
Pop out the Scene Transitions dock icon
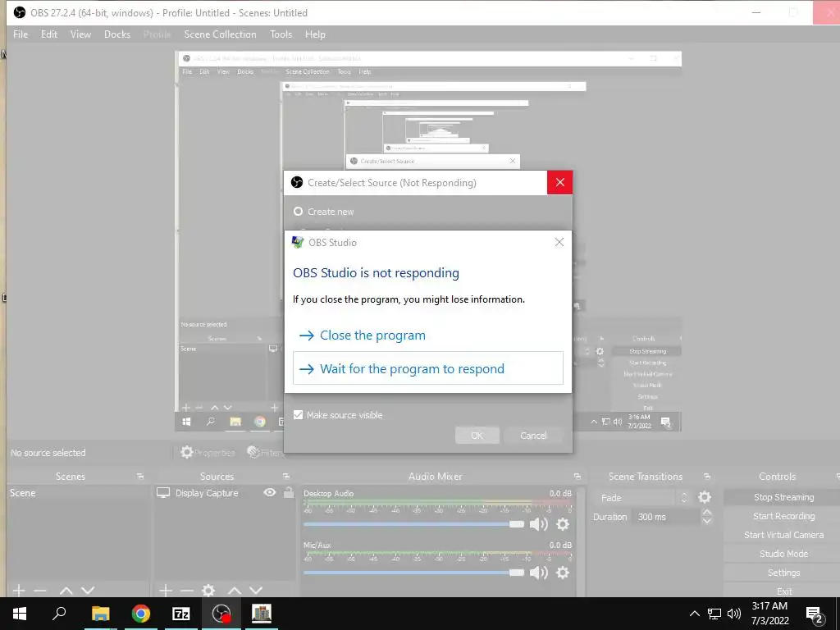coord(707,477)
